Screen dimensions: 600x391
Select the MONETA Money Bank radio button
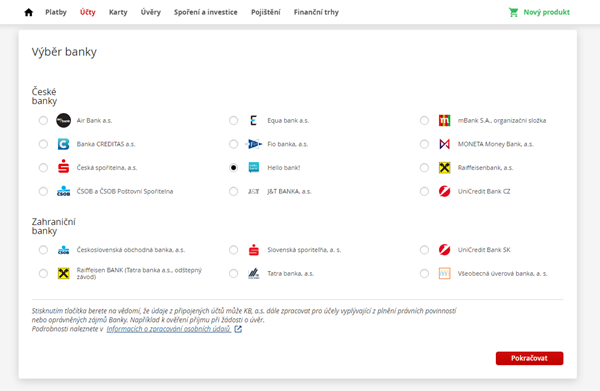(424, 144)
